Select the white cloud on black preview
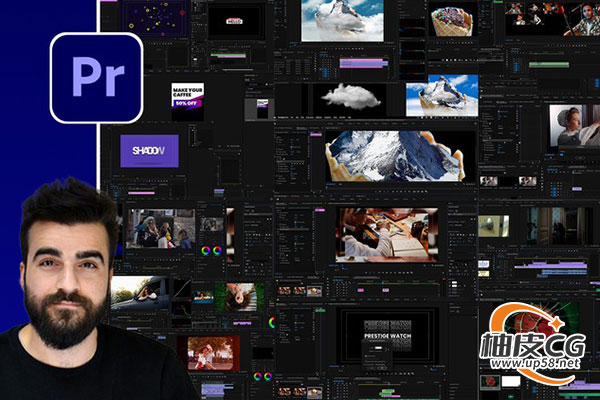Screen dimensions: 600x400 [349, 97]
